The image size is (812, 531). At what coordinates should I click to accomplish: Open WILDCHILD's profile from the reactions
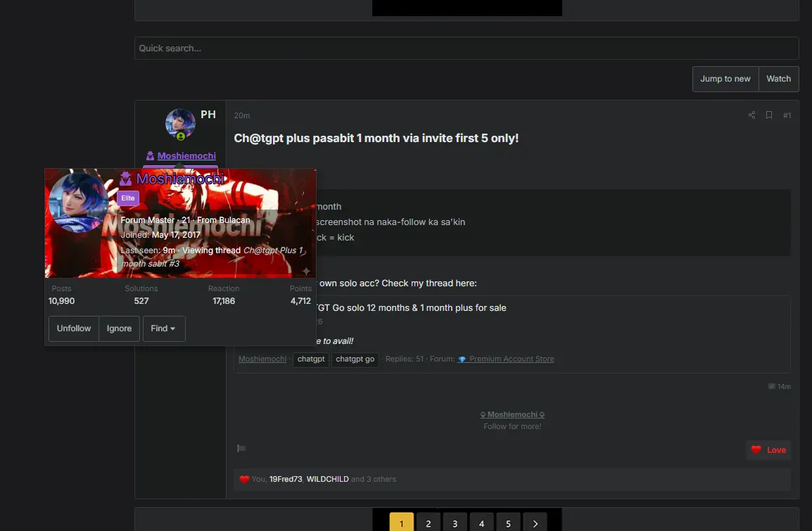pyautogui.click(x=327, y=479)
